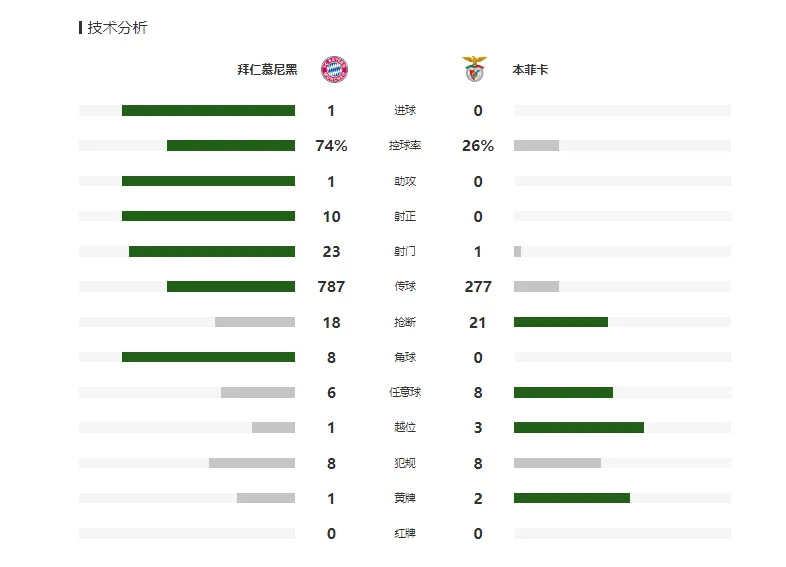The height and width of the screenshot is (567, 786).
Task: Click the Bayern Munich club crest
Action: pyautogui.click(x=334, y=69)
